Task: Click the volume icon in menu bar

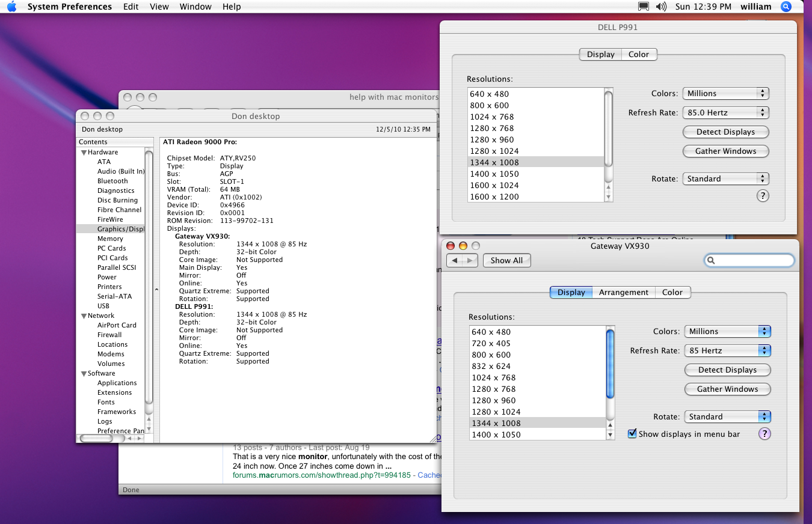Action: (661, 7)
